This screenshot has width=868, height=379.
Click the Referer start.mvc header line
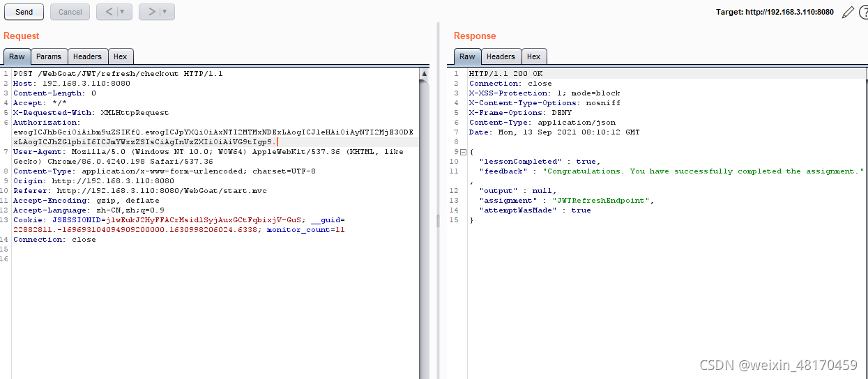point(139,191)
